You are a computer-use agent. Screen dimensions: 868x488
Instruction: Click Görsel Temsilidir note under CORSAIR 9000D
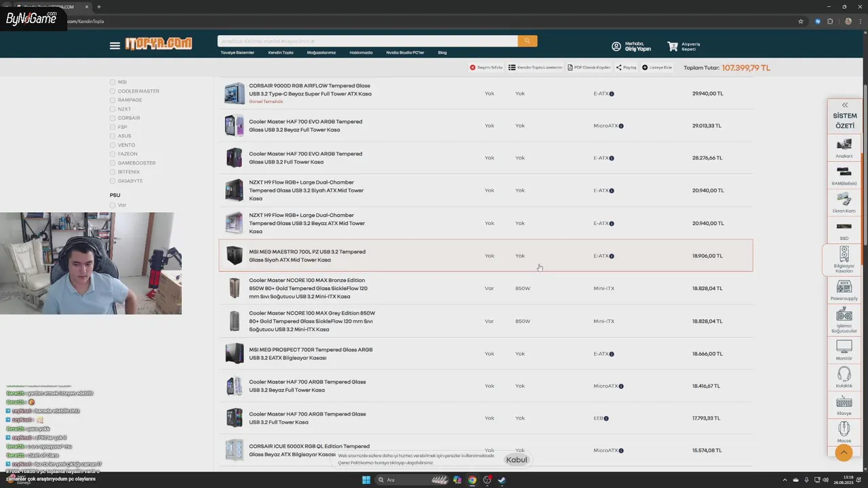[266, 102]
